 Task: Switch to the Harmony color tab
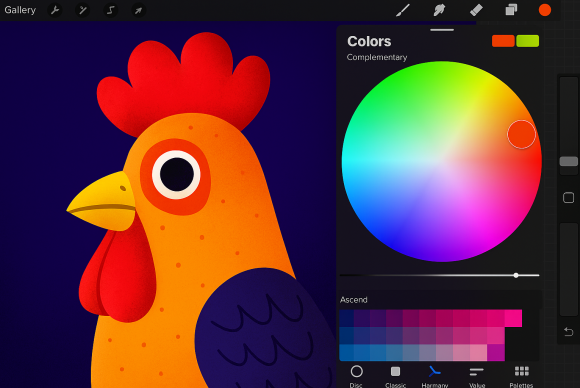coord(435,377)
